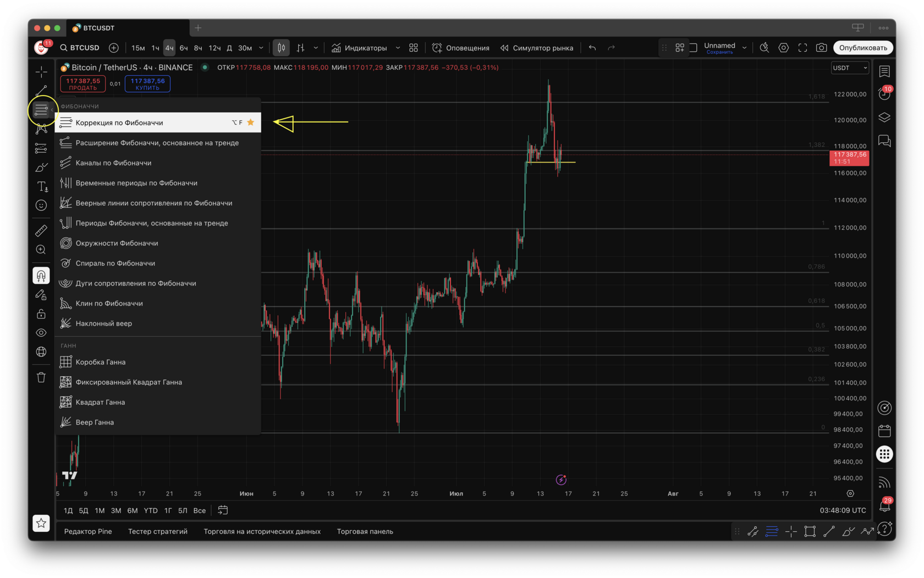Open the chats icon on right sidebar
Viewport: 924px width, 578px height.
[x=884, y=141]
